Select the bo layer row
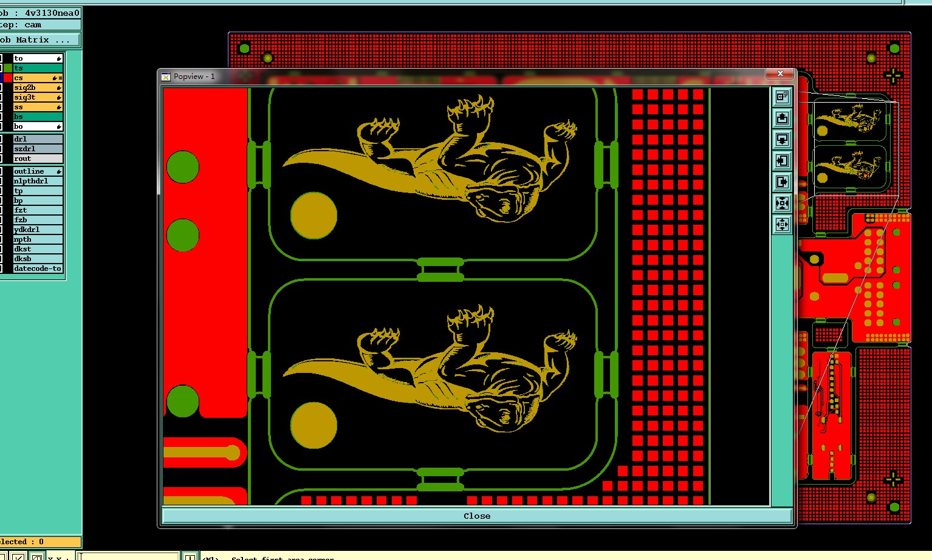932x560 pixels. pos(38,126)
